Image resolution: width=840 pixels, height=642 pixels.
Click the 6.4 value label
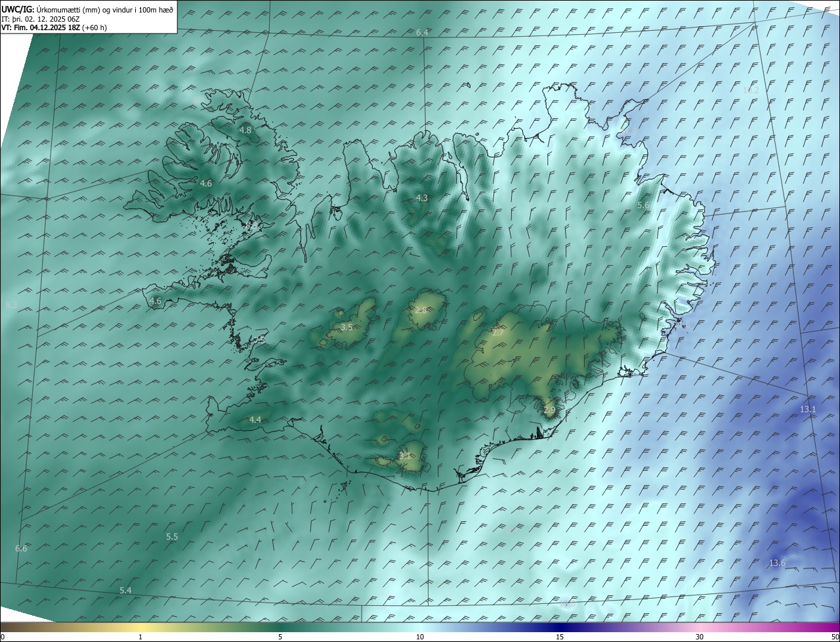pos(422,33)
